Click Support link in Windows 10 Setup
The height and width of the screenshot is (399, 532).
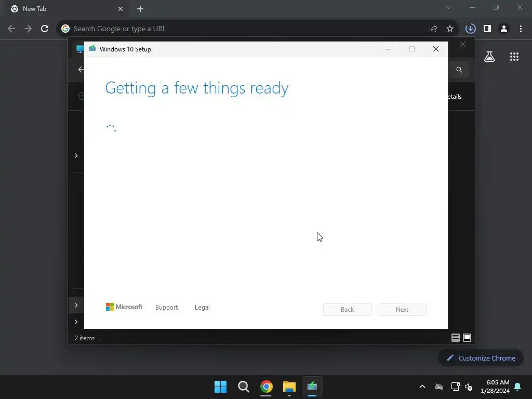[x=167, y=308]
